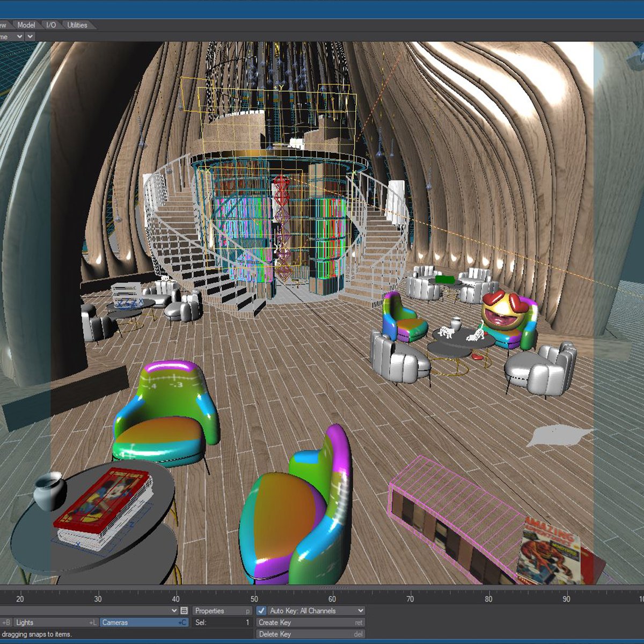
Task: Switch to the Model tab
Action: coord(26,25)
